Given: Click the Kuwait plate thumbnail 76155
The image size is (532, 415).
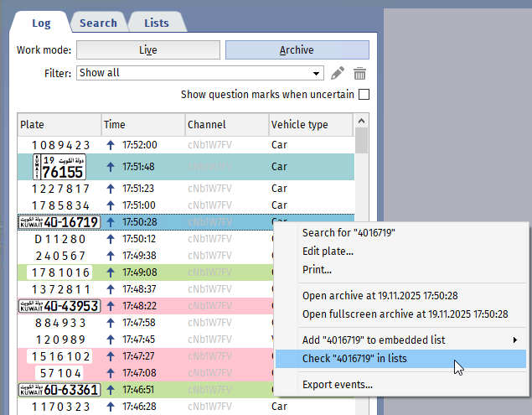Looking at the screenshot, I should (59, 167).
